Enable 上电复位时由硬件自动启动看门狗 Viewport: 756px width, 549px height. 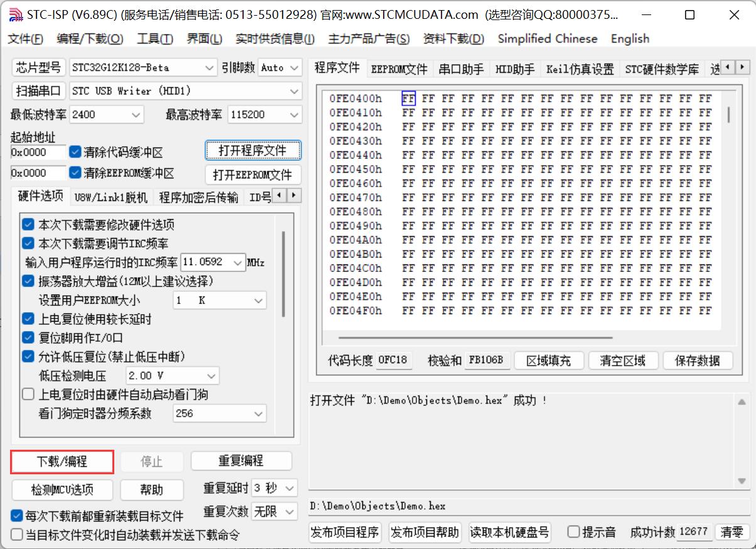(x=28, y=394)
